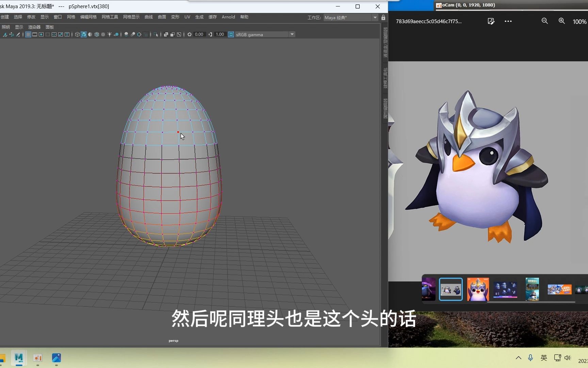Click the shadows display icon

116,34
